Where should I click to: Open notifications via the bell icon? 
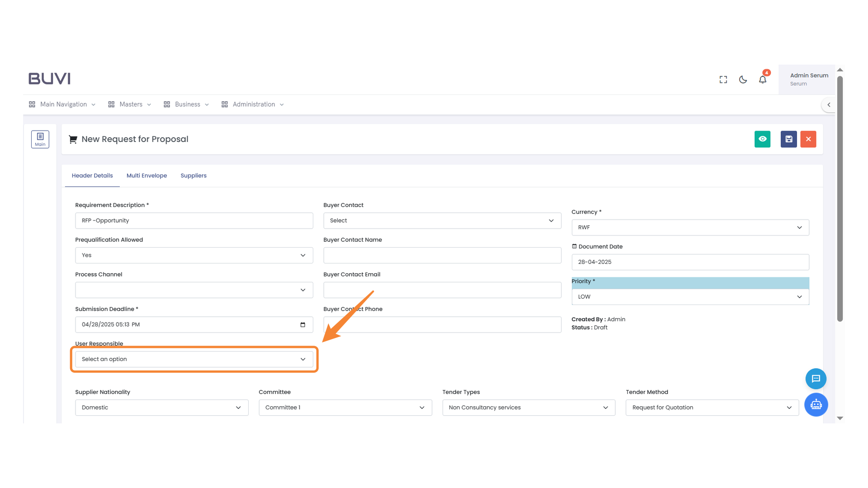[x=763, y=79]
